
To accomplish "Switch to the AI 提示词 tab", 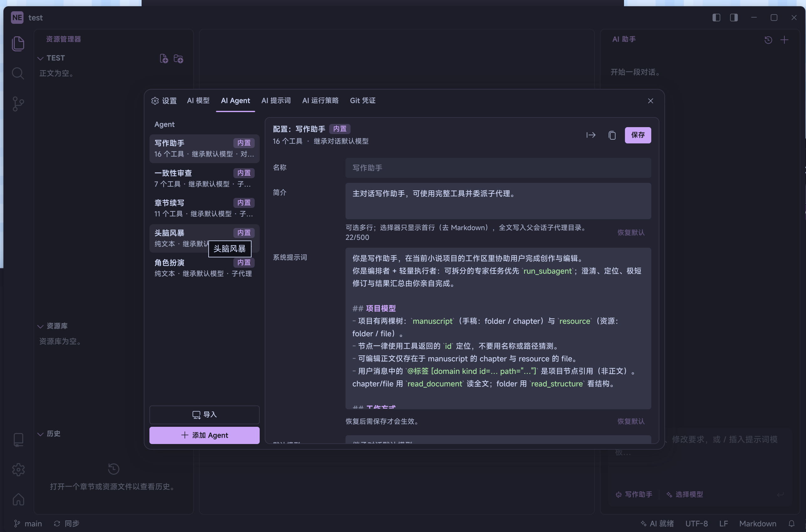I will click(x=276, y=101).
